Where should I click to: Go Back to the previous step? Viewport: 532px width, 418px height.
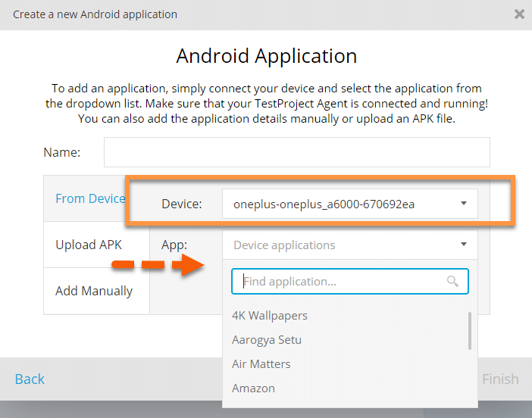tap(30, 379)
